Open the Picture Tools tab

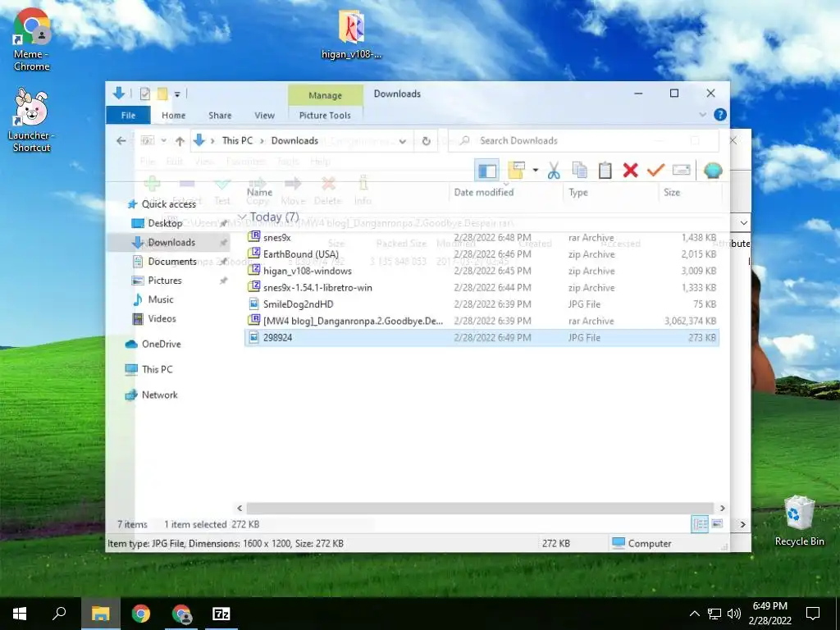click(325, 115)
